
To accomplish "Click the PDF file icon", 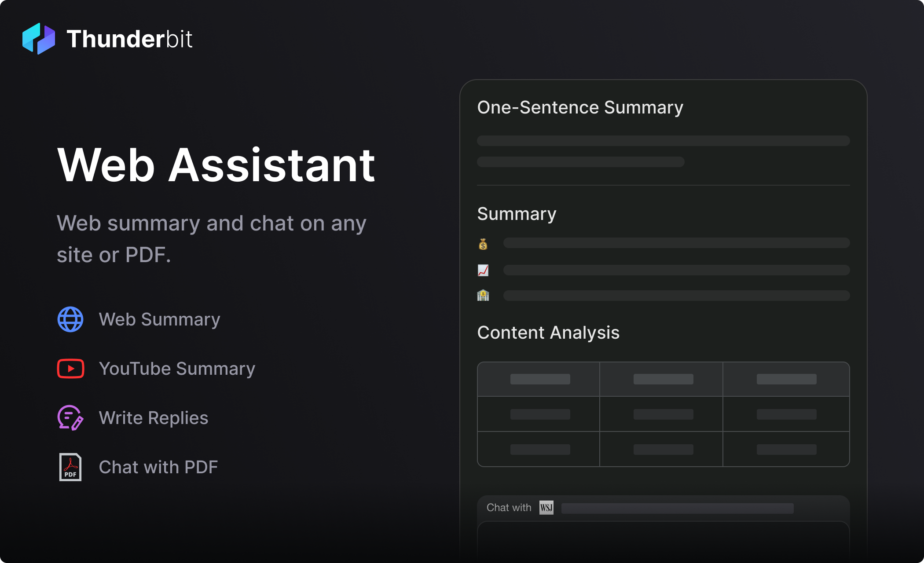I will point(70,467).
